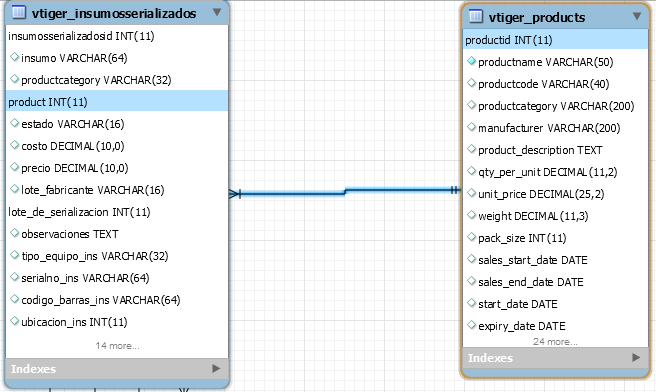The image size is (656, 392).
Task: Show the 24 more columns in products
Action: (555, 342)
